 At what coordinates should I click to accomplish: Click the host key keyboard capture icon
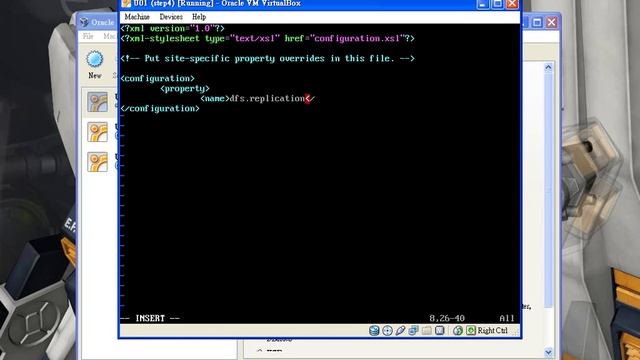(471, 330)
